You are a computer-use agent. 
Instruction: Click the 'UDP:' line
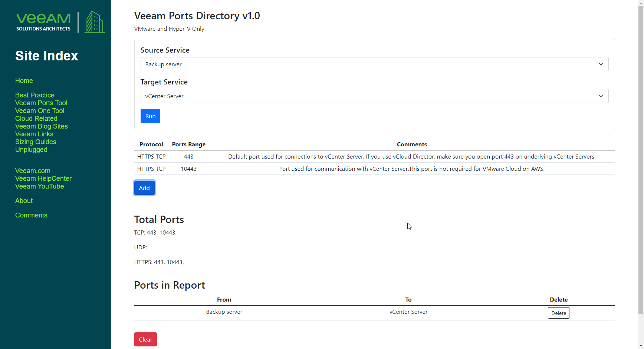tap(141, 247)
